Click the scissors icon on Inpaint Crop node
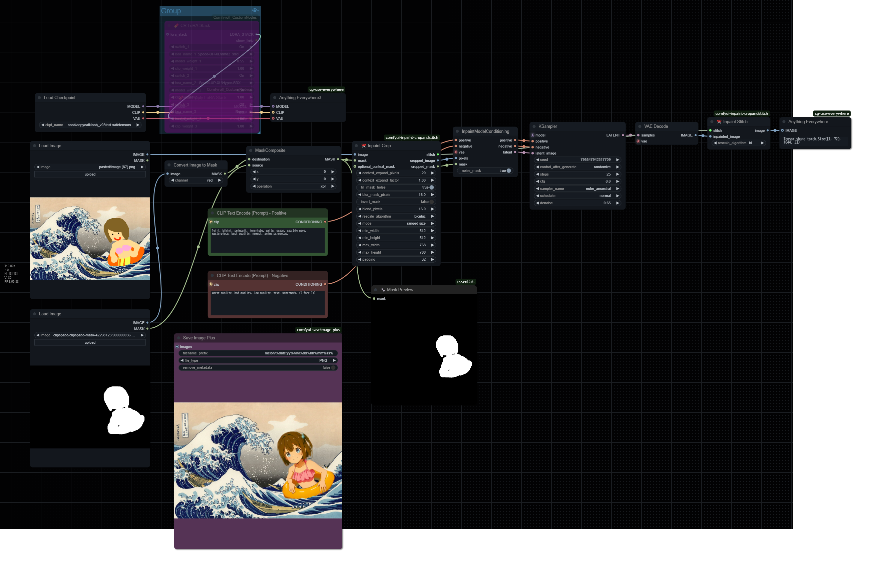 363,145
